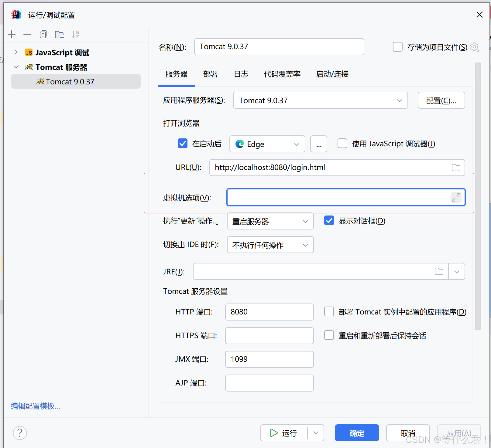The width and height of the screenshot is (491, 448).
Task: Uncheck the 在启动后 checkbox
Action: (x=183, y=143)
